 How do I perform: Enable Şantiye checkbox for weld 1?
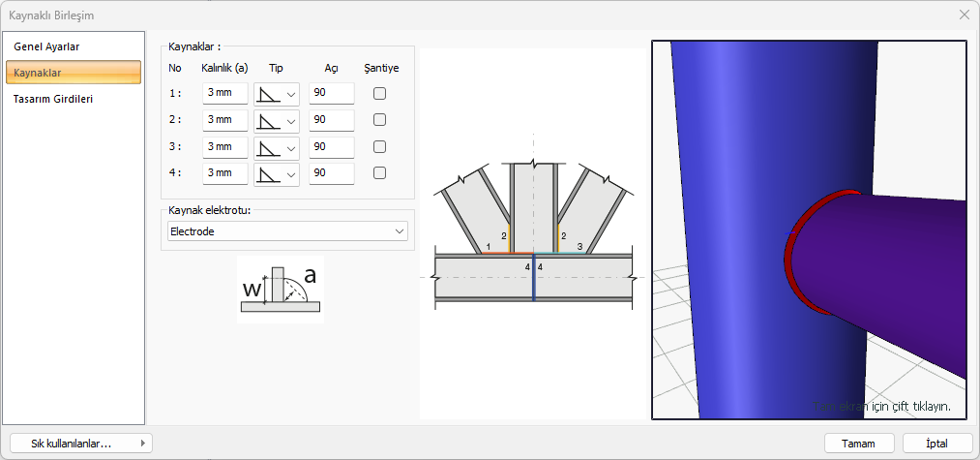coord(380,94)
